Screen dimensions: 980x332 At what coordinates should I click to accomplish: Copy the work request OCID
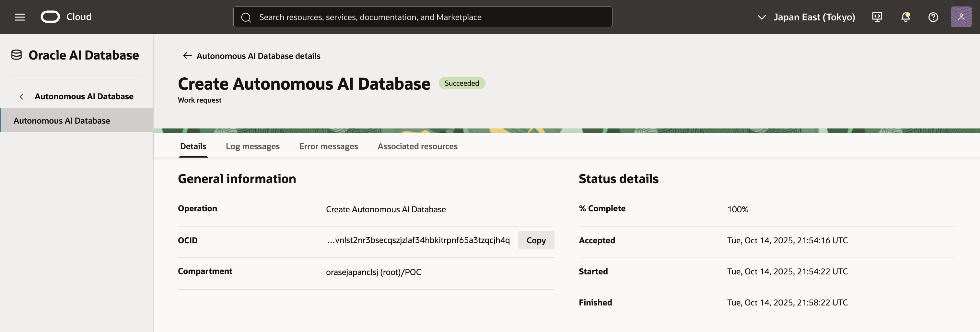click(x=536, y=240)
